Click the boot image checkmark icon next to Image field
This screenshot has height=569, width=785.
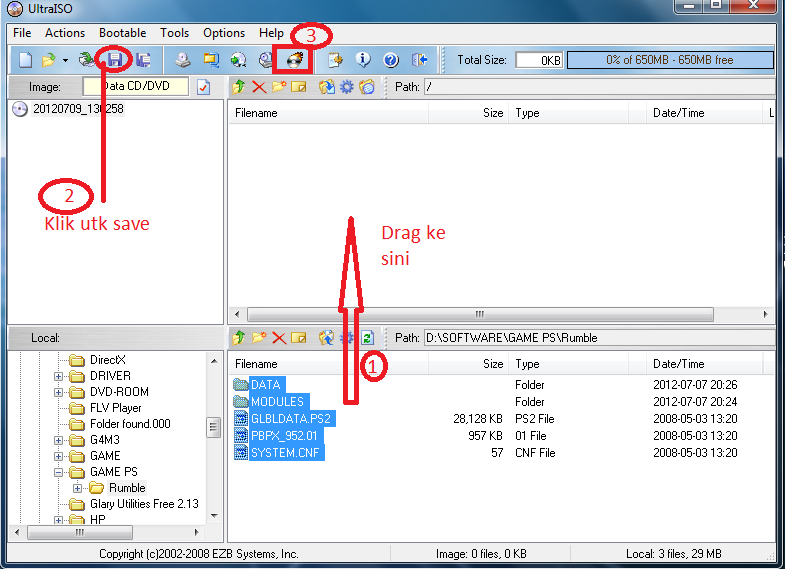pos(203,87)
